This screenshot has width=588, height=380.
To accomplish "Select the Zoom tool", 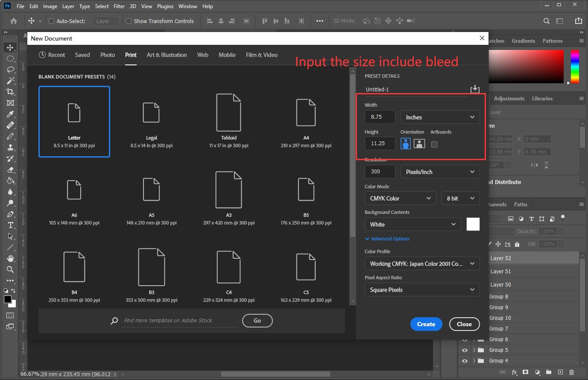I will click(x=10, y=269).
